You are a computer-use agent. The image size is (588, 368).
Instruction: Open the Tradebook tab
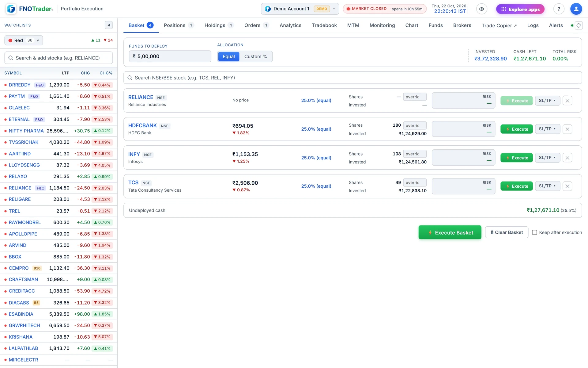pos(324,25)
